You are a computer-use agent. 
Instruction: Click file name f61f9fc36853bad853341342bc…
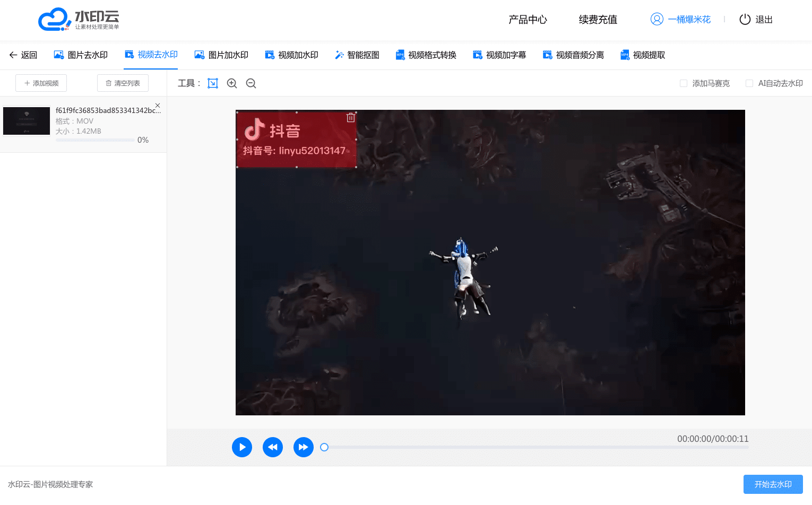[x=108, y=110]
